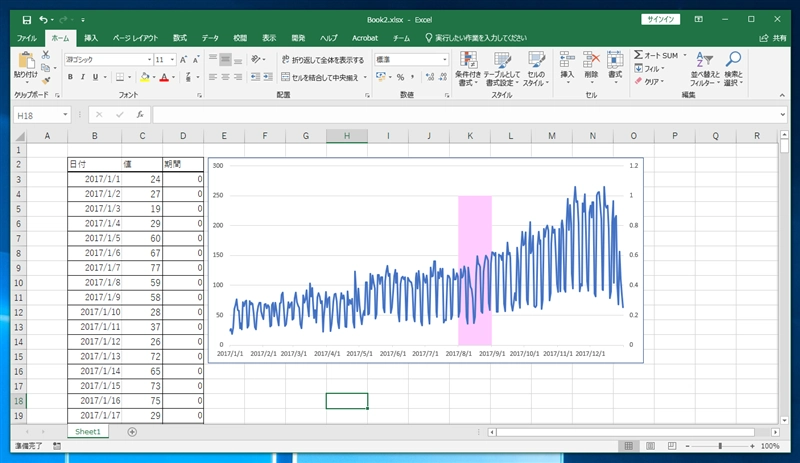Toggle center horizontal alignment
This screenshot has height=463, width=800.
[225, 77]
